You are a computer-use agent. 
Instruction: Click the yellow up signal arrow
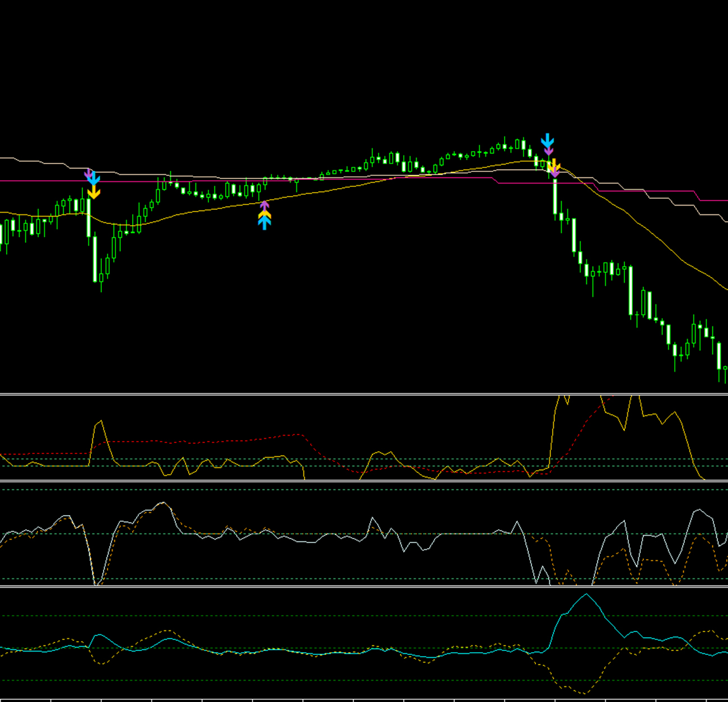(264, 213)
